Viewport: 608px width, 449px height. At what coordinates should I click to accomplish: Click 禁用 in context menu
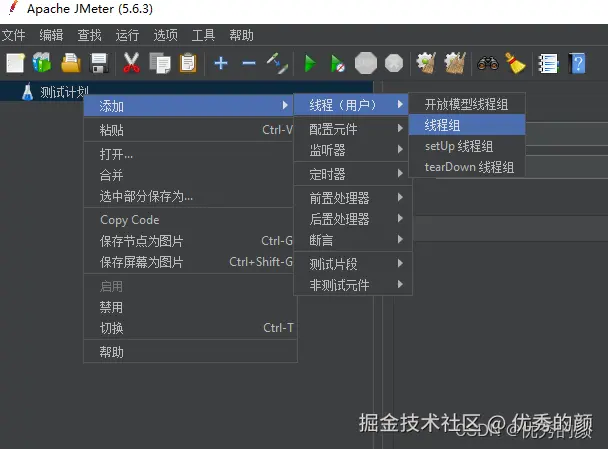coord(189,307)
